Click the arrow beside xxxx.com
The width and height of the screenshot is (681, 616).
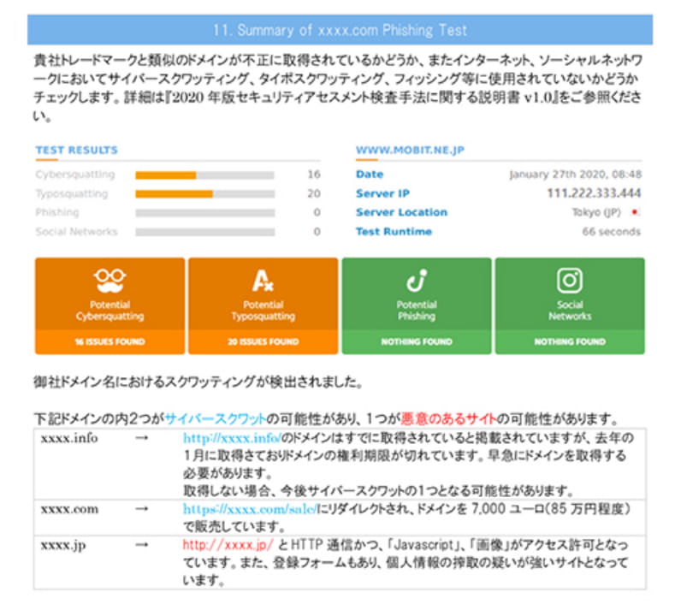141,509
